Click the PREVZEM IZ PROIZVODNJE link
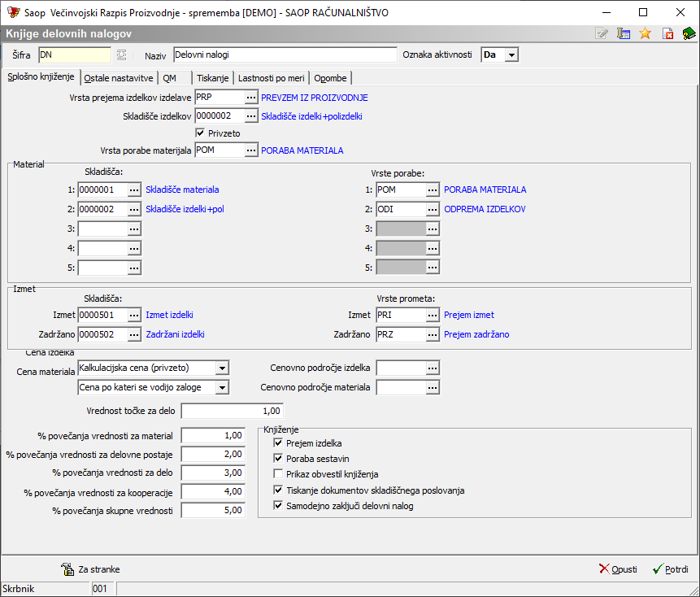The height and width of the screenshot is (597, 700). pyautogui.click(x=315, y=98)
